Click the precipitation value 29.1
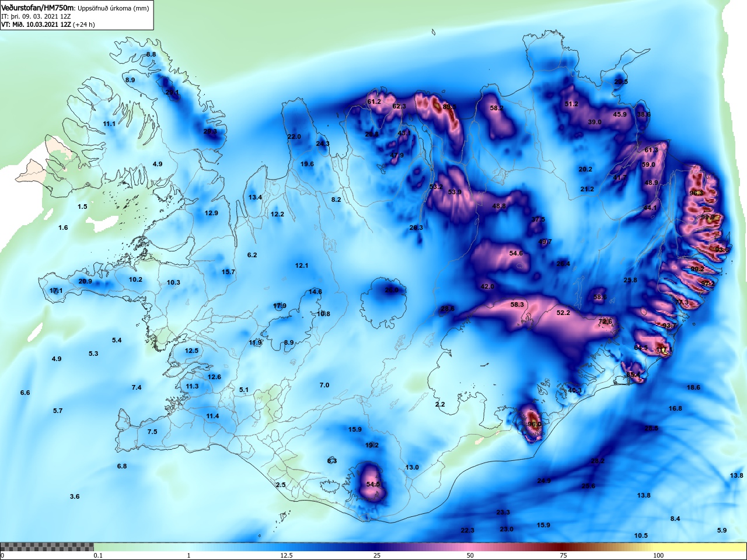The image size is (747, 560). pos(172,92)
